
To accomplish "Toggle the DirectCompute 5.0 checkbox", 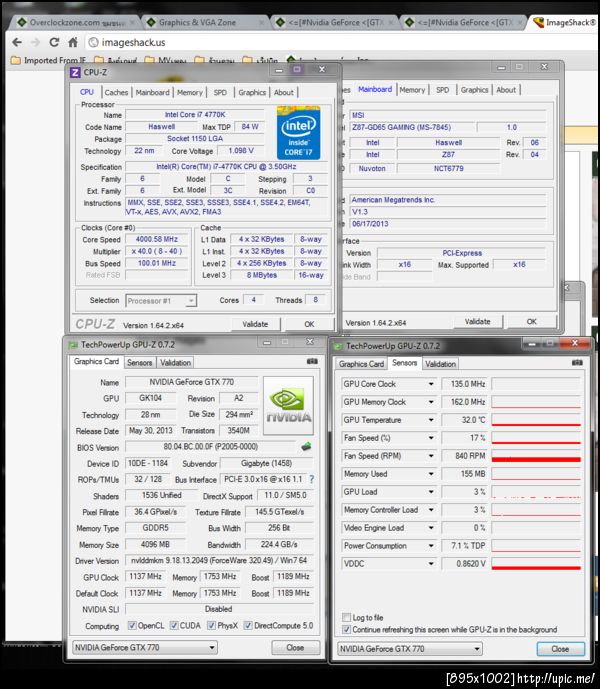I will pyautogui.click(x=248, y=625).
